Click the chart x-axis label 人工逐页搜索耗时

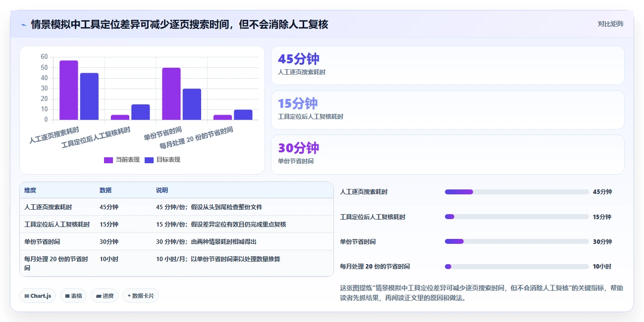[54, 134]
